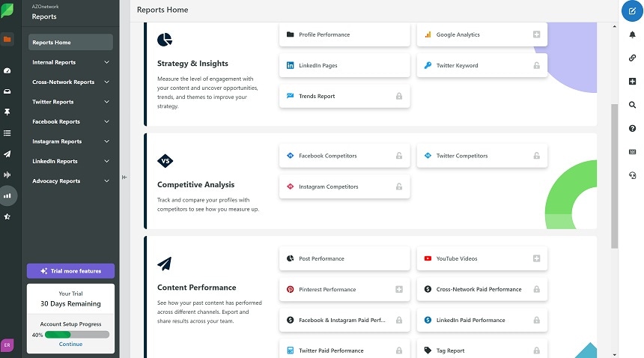Click the Content Performance heading
This screenshot has height=358, width=644.
(x=197, y=288)
